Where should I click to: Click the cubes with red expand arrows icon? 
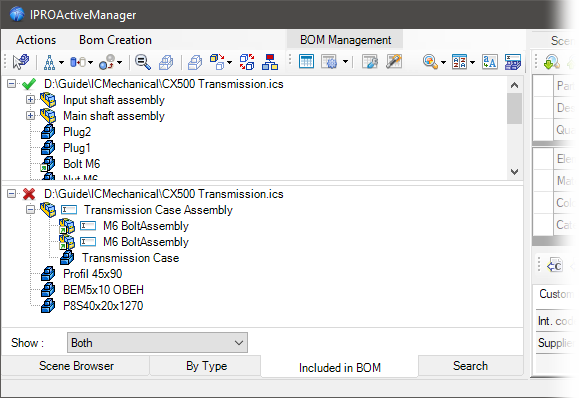[247, 62]
